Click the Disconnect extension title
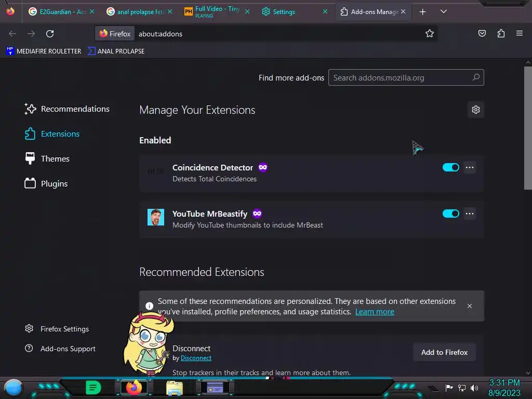532x399 pixels. click(191, 349)
